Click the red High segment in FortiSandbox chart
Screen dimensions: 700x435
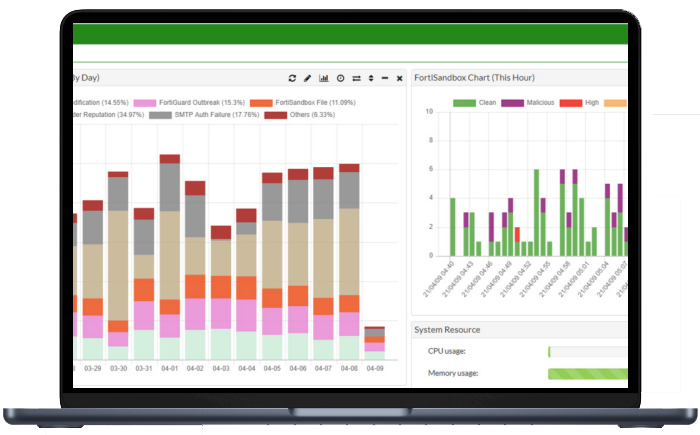pos(517,234)
